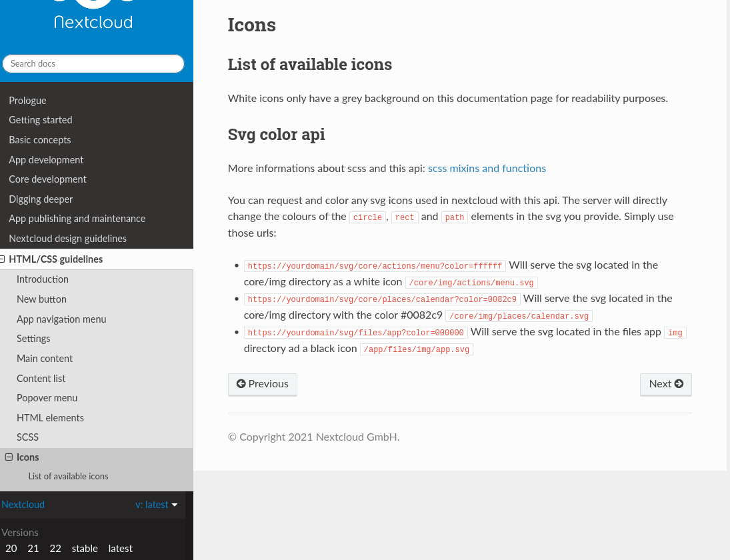Open the Prologue section
This screenshot has width=730, height=560.
[27, 101]
